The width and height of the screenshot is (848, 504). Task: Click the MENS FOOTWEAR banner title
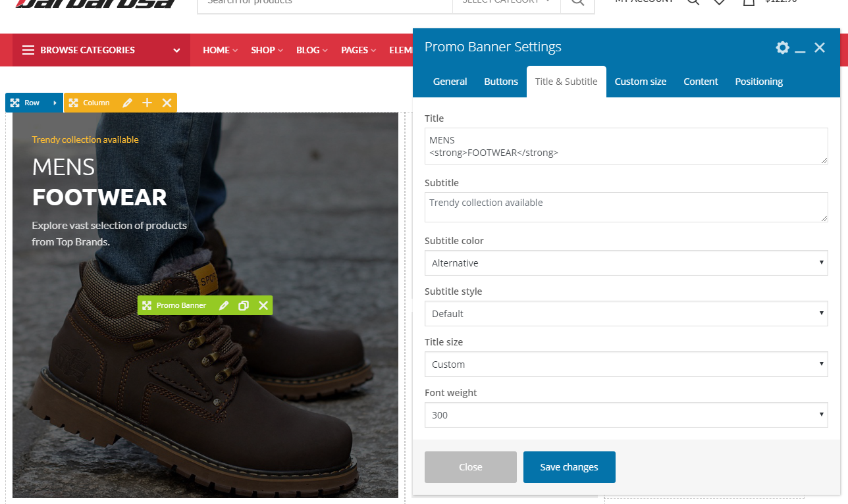99,182
